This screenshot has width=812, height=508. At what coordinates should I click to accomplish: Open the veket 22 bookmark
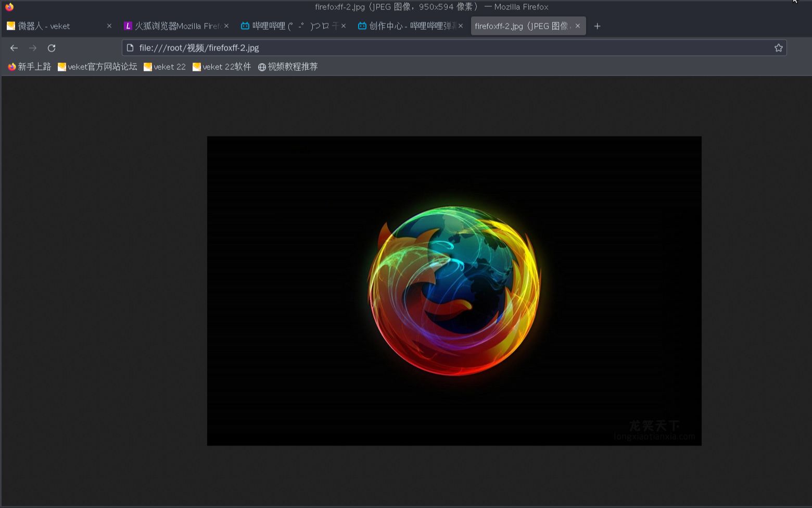(164, 67)
